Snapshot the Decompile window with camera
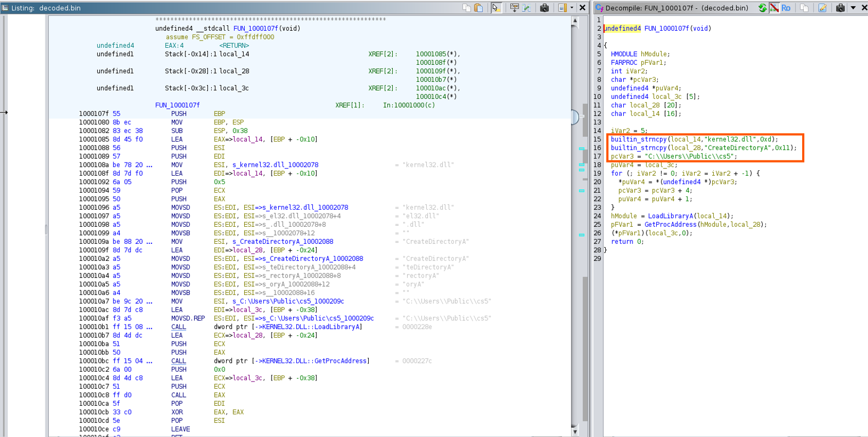 840,8
